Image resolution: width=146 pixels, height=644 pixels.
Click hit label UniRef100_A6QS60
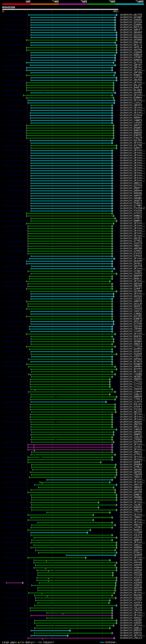tap(131, 422)
